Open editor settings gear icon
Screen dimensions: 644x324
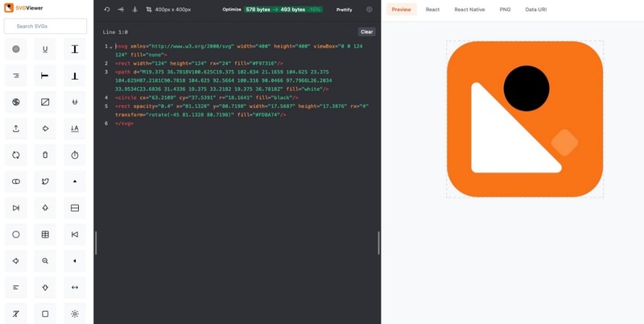pos(369,10)
